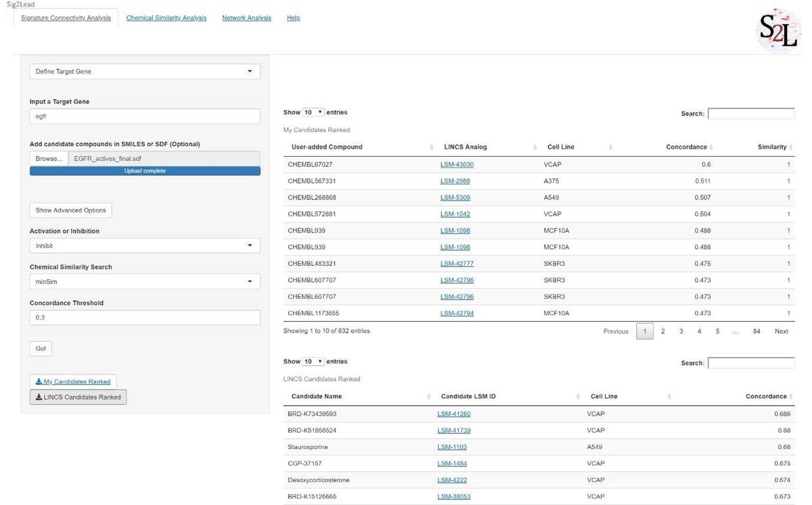812x505 pixels.
Task: Click the LINCS Candidates search box
Action: pos(751,363)
